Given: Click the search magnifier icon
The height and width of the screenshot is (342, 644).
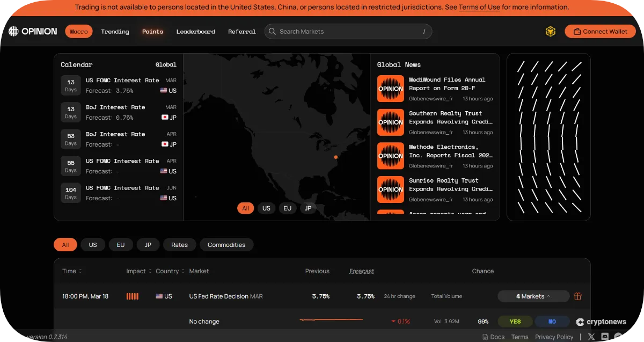Looking at the screenshot, I should pos(273,32).
